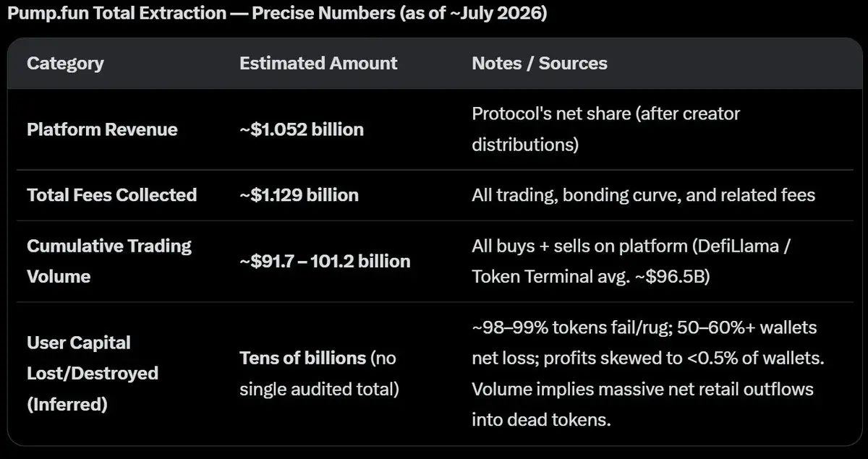868x459 pixels.
Task: Click the ~$91.7 – 101.2 billion figure
Action: pyautogui.click(x=325, y=261)
